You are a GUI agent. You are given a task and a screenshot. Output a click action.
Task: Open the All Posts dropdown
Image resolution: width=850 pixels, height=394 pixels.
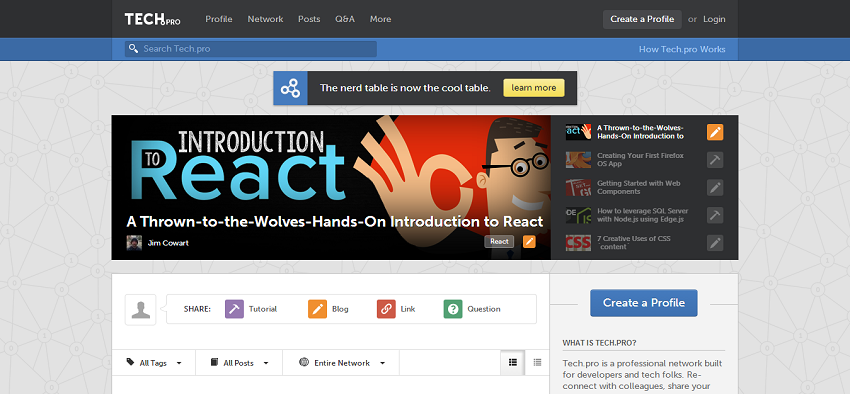tap(239, 363)
